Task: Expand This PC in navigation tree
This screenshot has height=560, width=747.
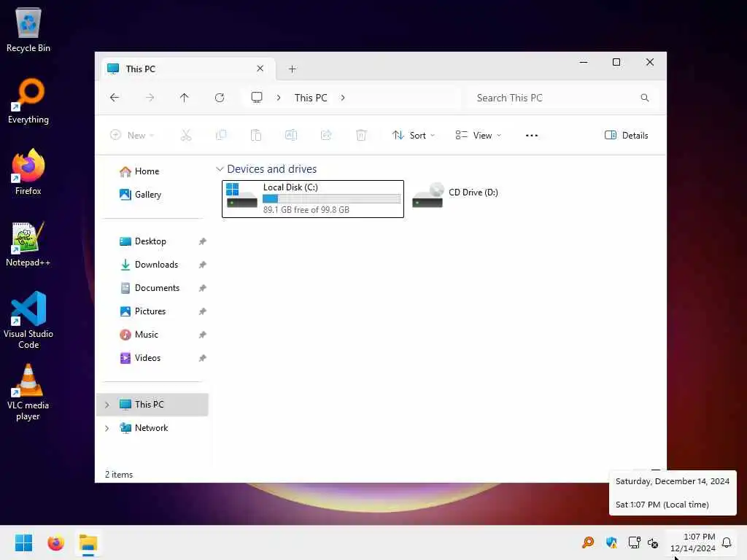Action: [x=107, y=405]
